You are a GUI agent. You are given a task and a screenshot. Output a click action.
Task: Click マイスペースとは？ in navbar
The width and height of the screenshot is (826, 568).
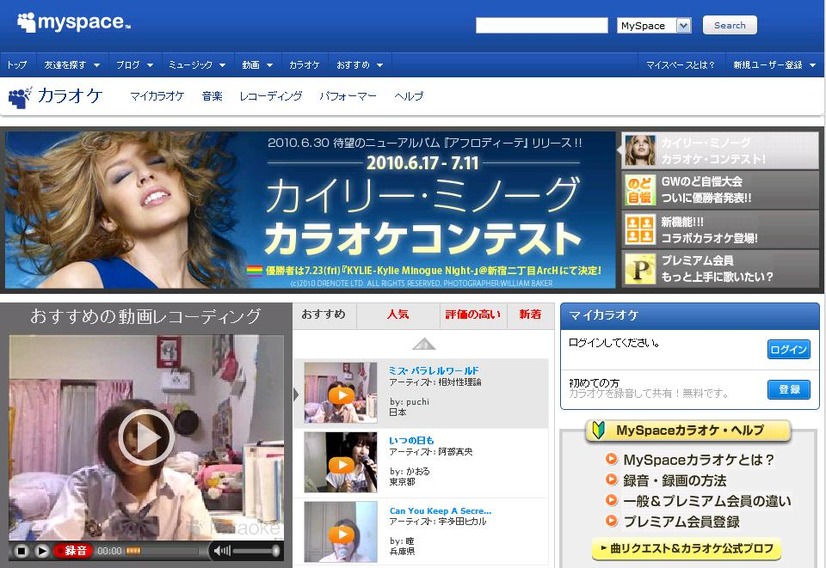(x=681, y=65)
